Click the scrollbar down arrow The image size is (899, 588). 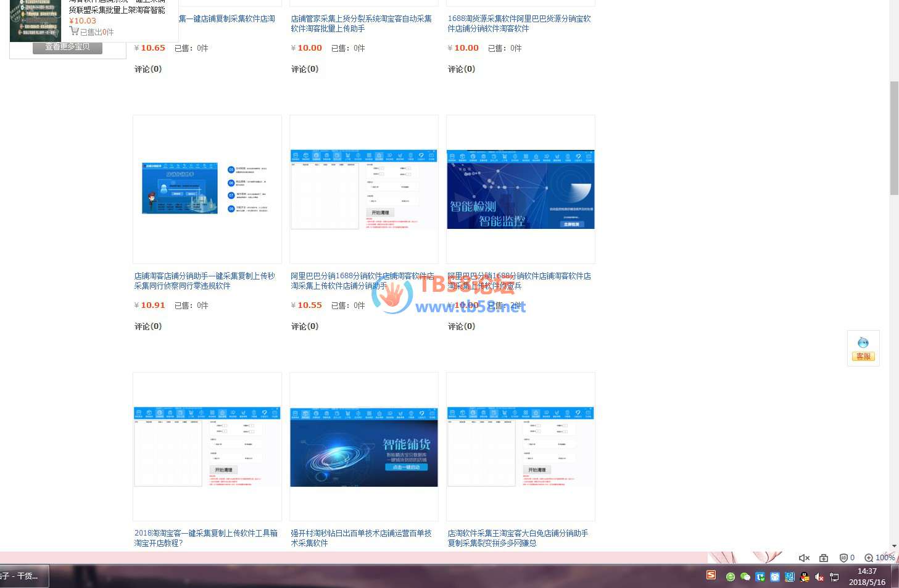pos(894,547)
